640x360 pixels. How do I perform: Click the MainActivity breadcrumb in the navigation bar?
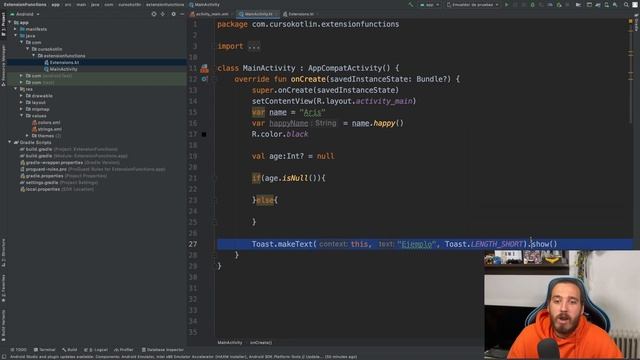pos(204,4)
